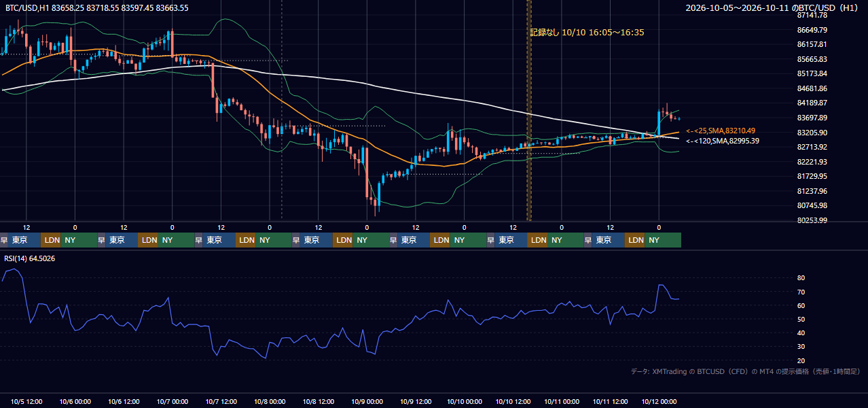The width and height of the screenshot is (868, 408).
Task: Click RSI scale value 50
Action: [801, 319]
